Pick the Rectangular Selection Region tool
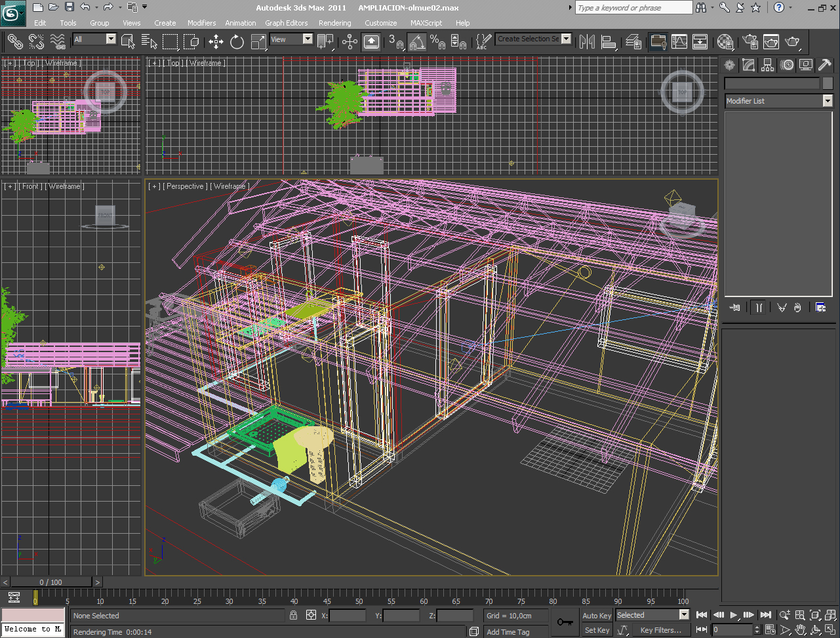The image size is (840, 638). (170, 42)
